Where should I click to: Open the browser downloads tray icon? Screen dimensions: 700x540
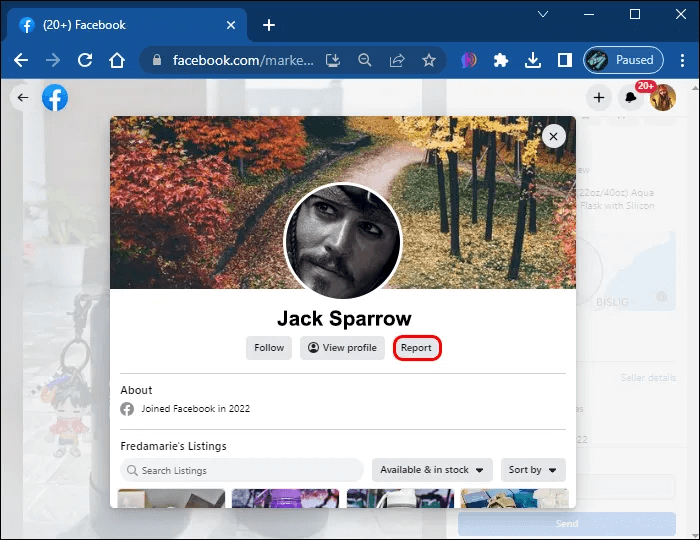click(533, 60)
